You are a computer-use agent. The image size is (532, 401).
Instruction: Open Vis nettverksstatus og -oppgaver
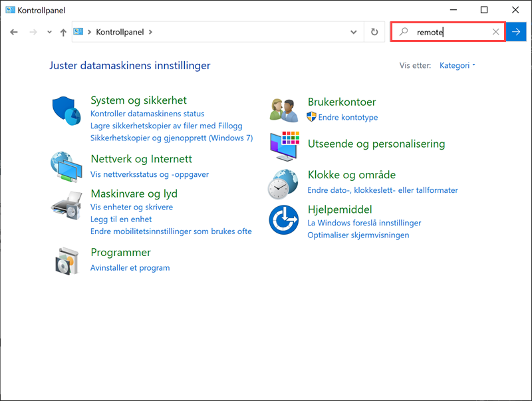(x=150, y=174)
